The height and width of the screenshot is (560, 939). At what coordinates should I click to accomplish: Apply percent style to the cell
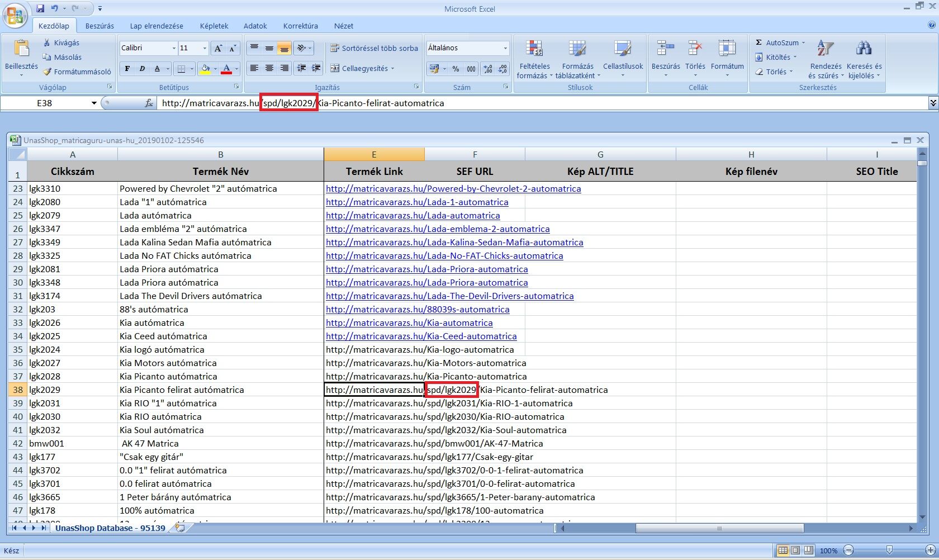[456, 69]
